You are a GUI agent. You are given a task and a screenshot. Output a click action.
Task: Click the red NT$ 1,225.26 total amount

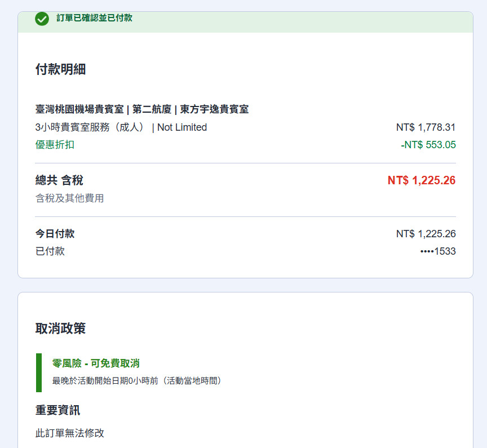pyautogui.click(x=421, y=180)
